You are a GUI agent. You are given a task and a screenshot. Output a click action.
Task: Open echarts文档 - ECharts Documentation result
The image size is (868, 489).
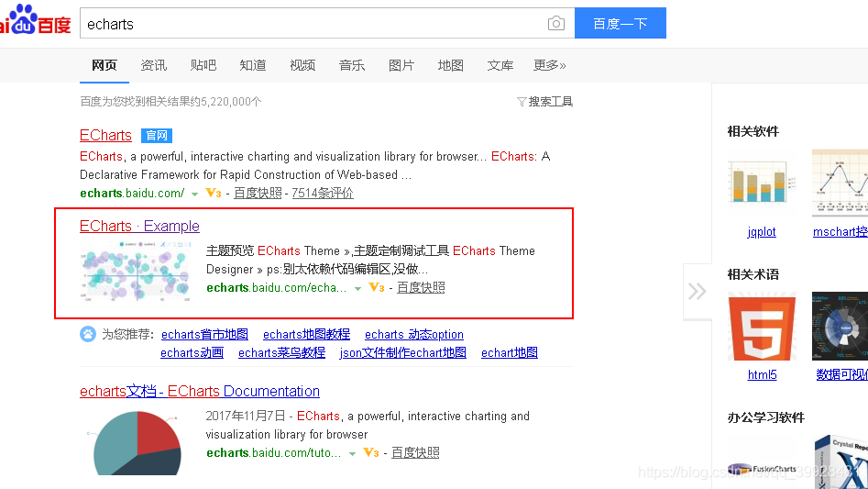[200, 391]
